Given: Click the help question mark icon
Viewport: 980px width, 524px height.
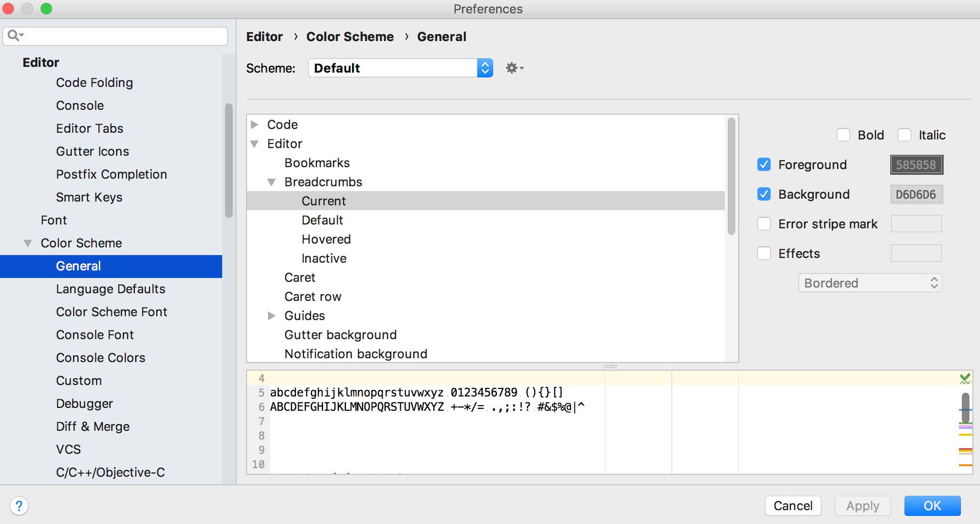Looking at the screenshot, I should (19, 506).
